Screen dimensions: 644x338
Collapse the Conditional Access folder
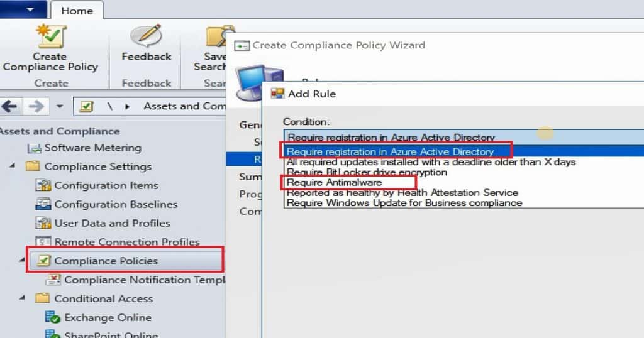[22, 298]
